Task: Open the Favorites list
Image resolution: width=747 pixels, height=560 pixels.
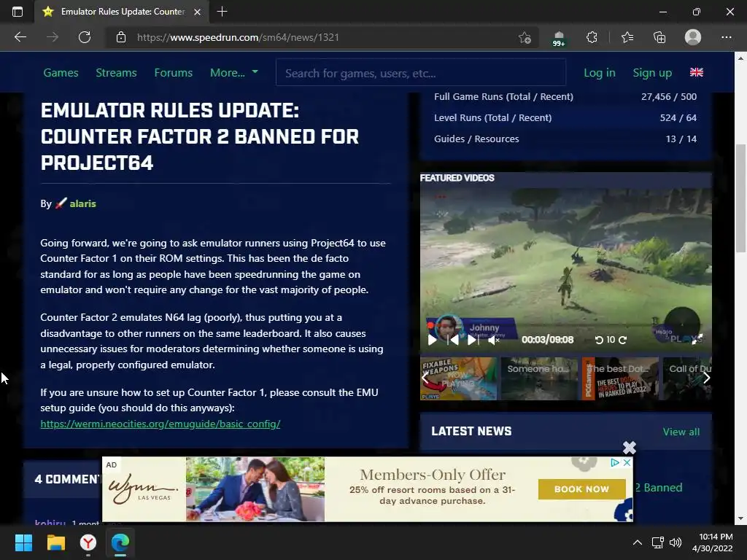Action: pyautogui.click(x=627, y=37)
